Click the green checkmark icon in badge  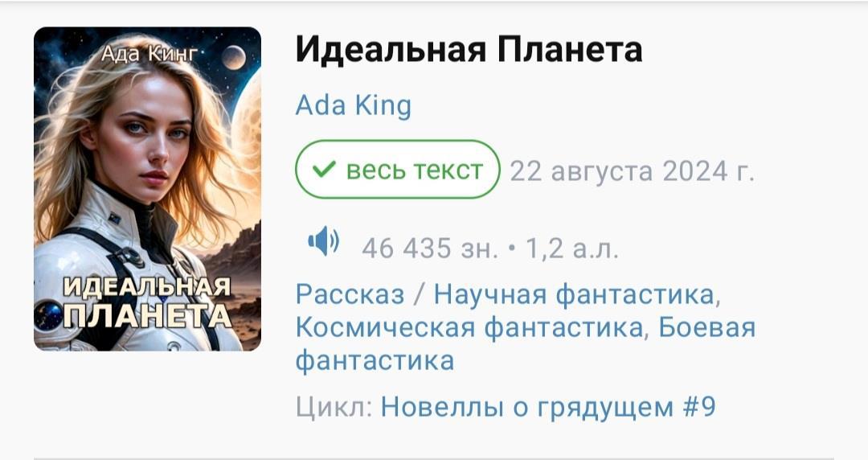click(x=324, y=169)
